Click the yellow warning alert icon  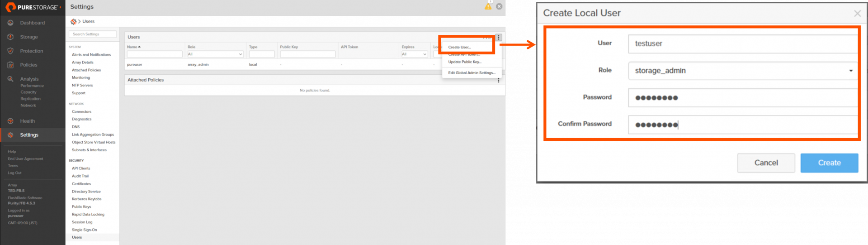(488, 6)
